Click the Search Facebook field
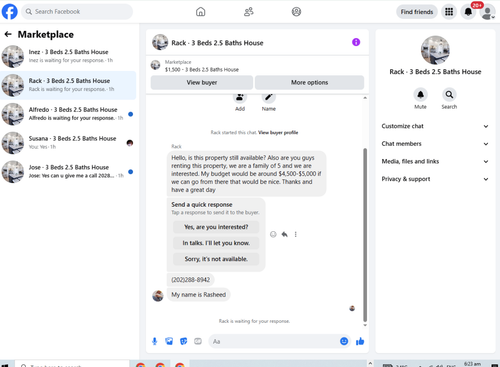Image resolution: width=500 pixels, height=367 pixels. click(x=77, y=12)
